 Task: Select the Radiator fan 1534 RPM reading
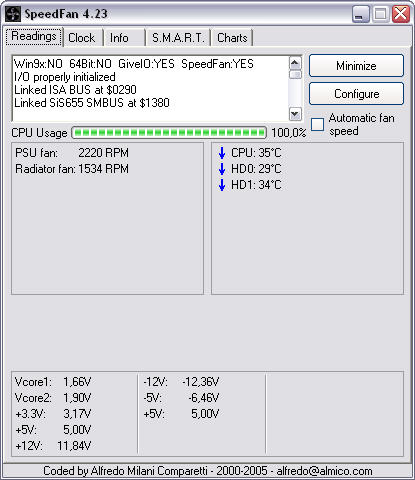pyautogui.click(x=72, y=169)
